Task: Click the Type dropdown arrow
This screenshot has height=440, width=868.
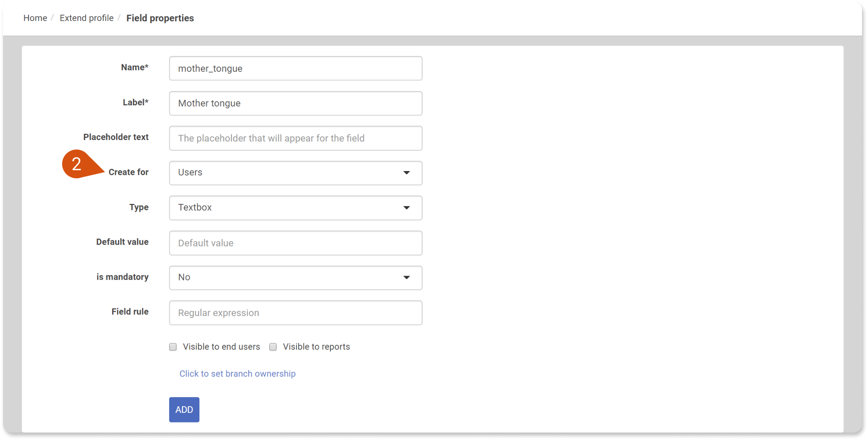Action: (406, 208)
